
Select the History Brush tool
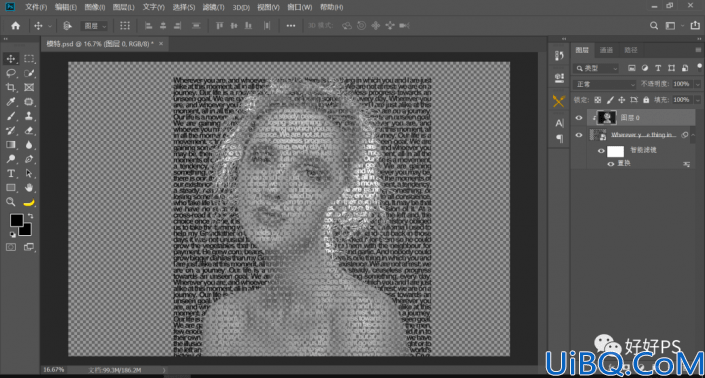pos(11,130)
